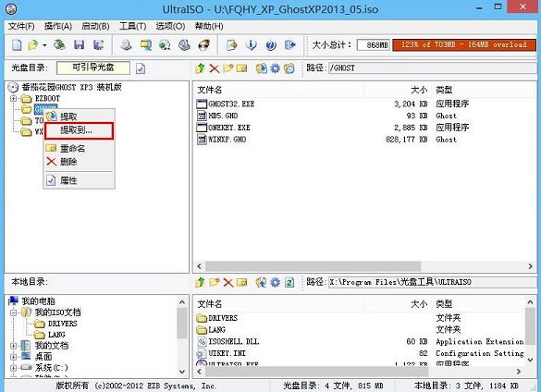The image size is (541, 392).
Task: Go up a folder in the local pane
Action: (200, 282)
